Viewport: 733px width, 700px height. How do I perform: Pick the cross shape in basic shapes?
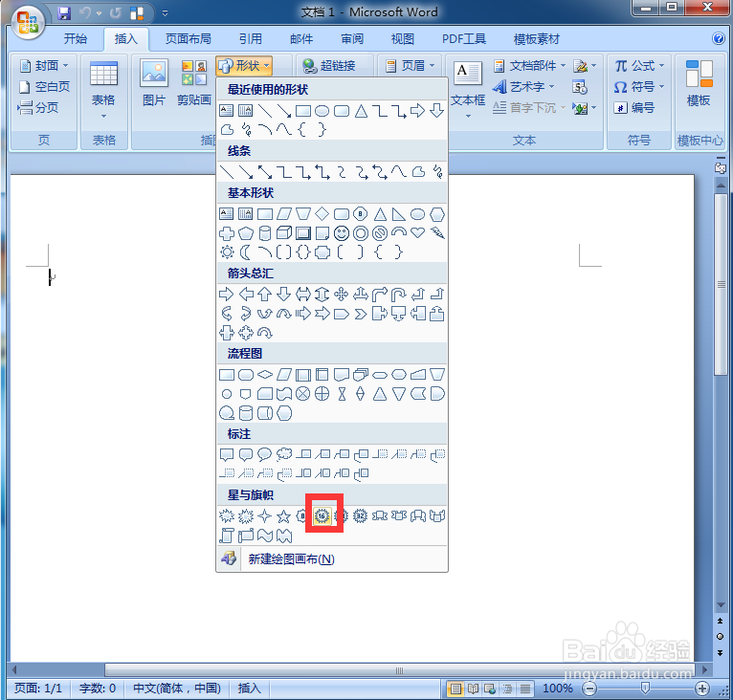[227, 233]
